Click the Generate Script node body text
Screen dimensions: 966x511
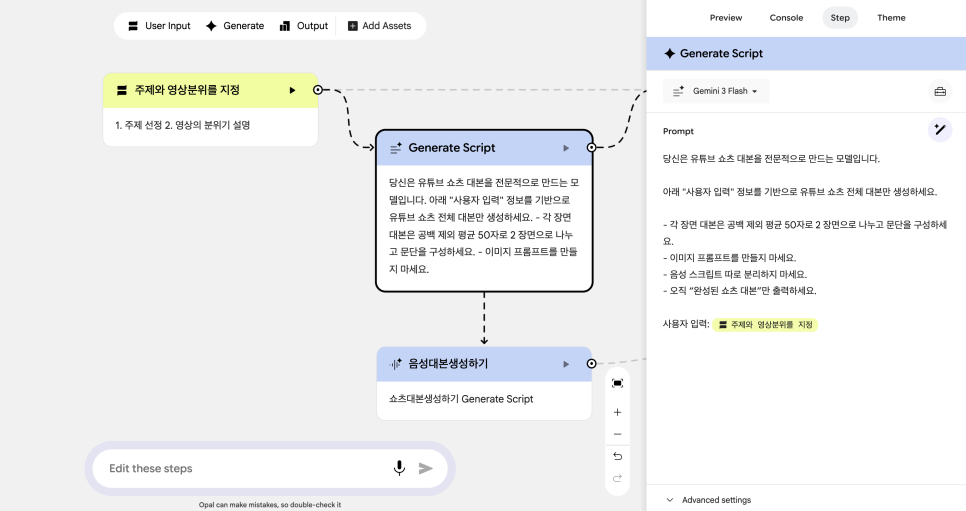point(484,226)
